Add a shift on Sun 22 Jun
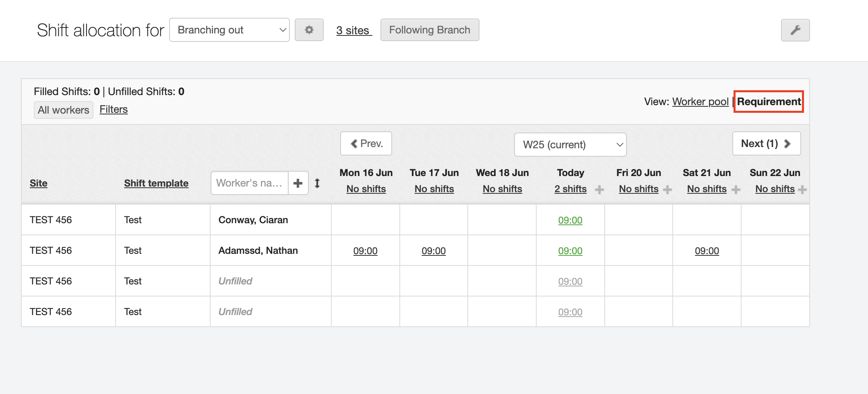The height and width of the screenshot is (394, 868). pyautogui.click(x=802, y=190)
